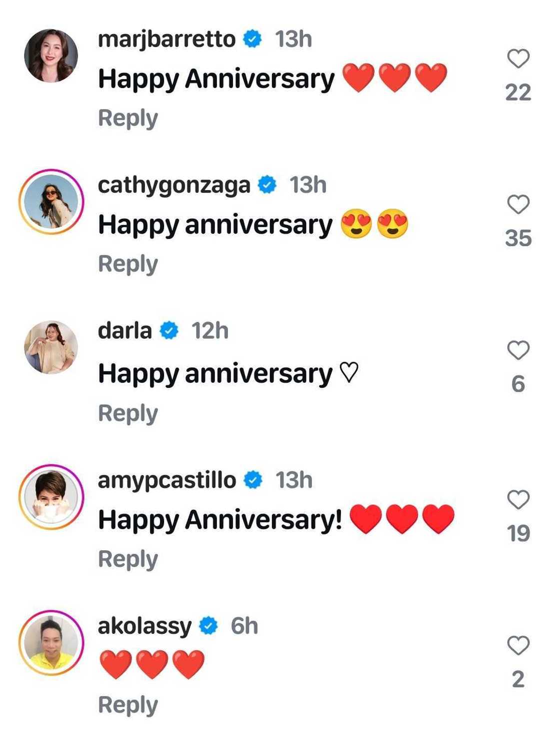This screenshot has height=741, width=560.
Task: Go to darla's profile via username
Action: [124, 331]
